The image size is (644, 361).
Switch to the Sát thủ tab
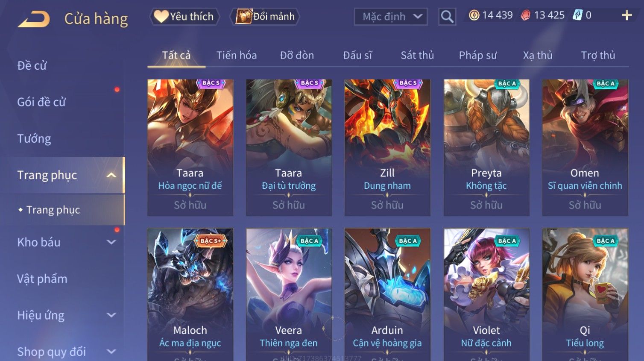click(417, 55)
